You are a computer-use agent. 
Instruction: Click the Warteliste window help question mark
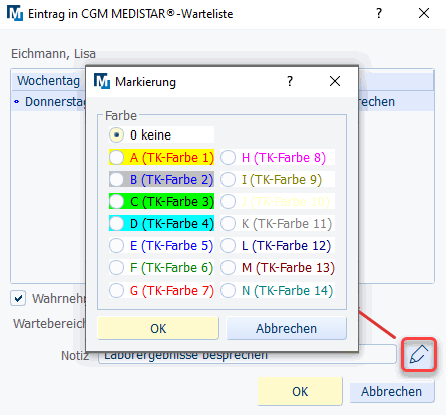click(379, 13)
